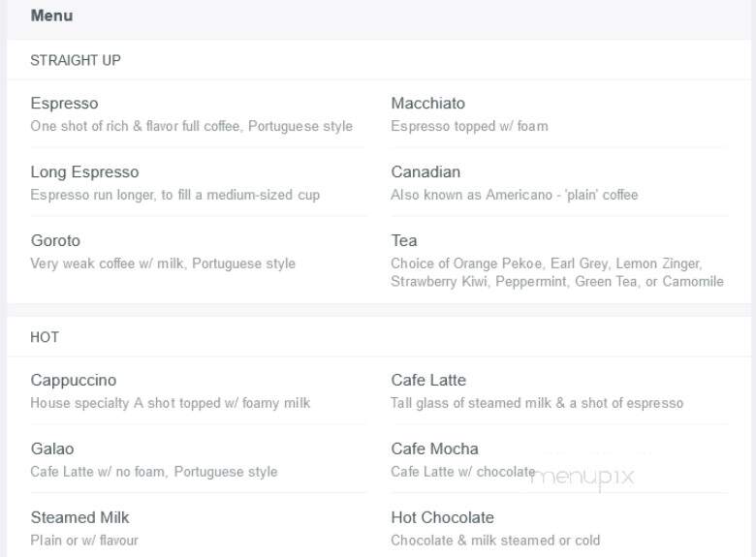Click the Espresso menu item
Screen dimensions: 756x557
[65, 103]
